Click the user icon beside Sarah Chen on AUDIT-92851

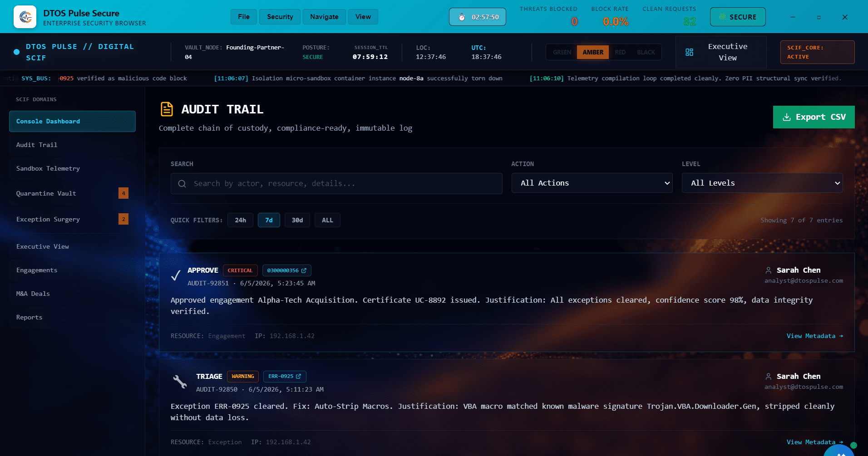point(768,270)
